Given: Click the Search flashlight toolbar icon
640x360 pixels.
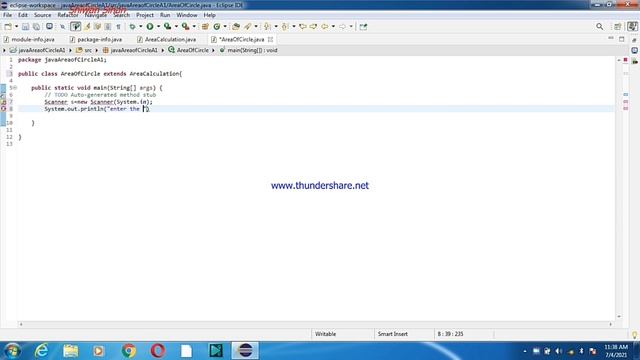Looking at the screenshot, I should (248, 27).
